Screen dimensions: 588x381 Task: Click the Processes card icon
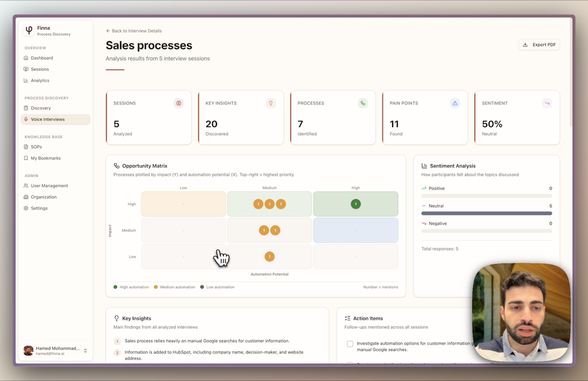coord(363,103)
